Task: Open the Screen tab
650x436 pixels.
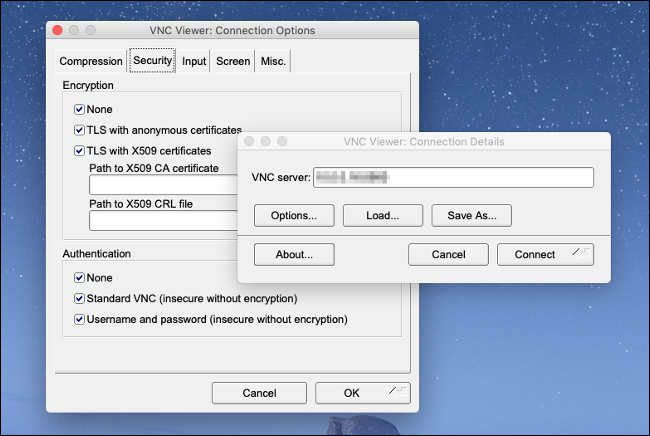Action: click(233, 61)
